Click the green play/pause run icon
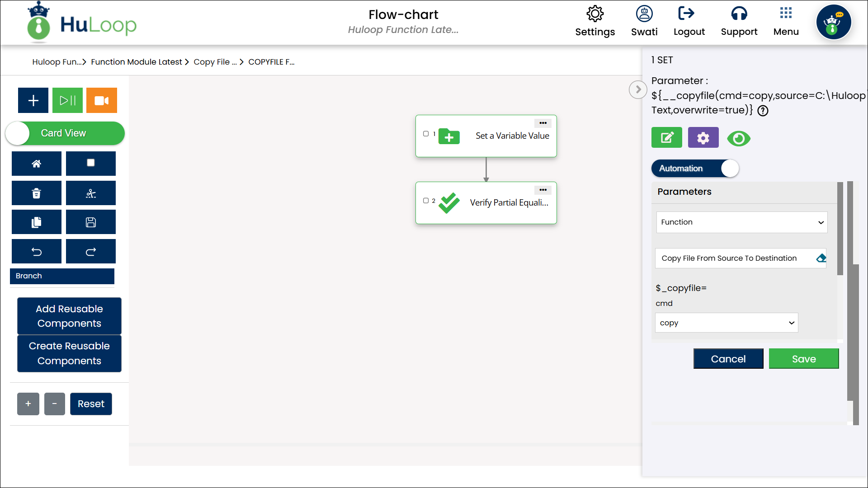Viewport: 868px width, 488px height. tap(67, 100)
